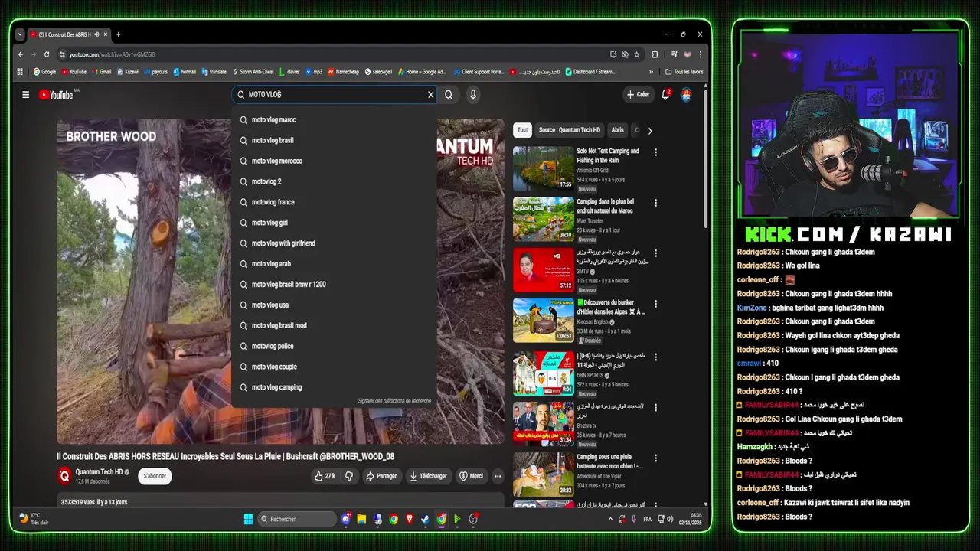Open Steam from the taskbar

pyautogui.click(x=425, y=519)
